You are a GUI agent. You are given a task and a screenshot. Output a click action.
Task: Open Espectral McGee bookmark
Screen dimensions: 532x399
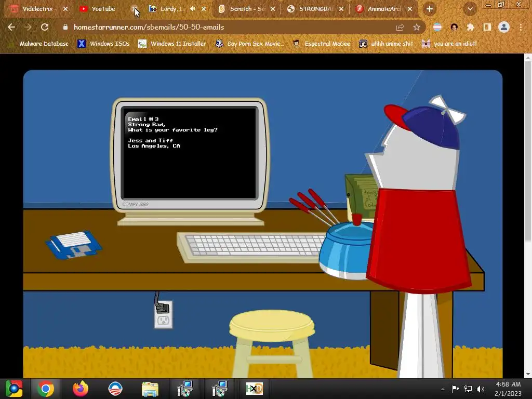pyautogui.click(x=322, y=44)
